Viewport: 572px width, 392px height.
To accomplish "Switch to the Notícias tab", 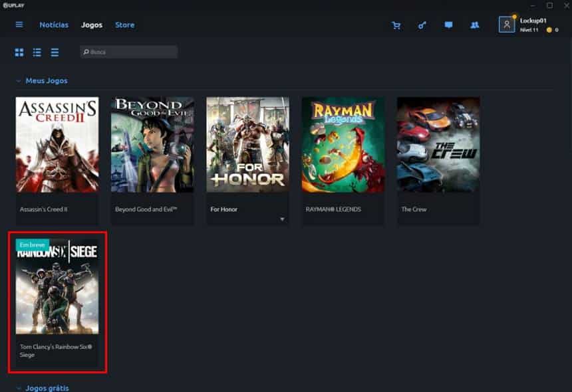I will click(x=54, y=25).
